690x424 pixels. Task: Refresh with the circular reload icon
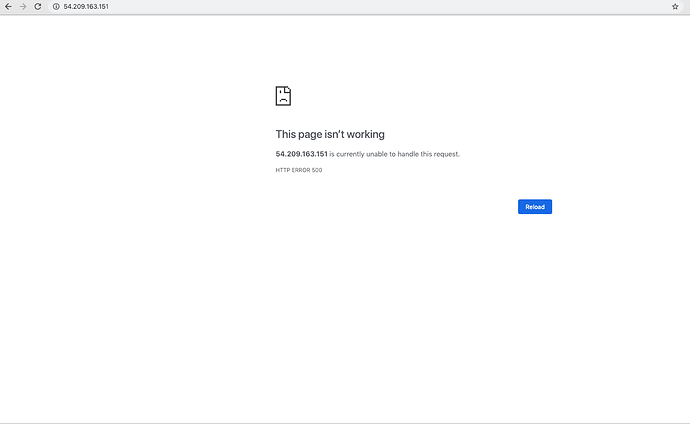tap(38, 7)
